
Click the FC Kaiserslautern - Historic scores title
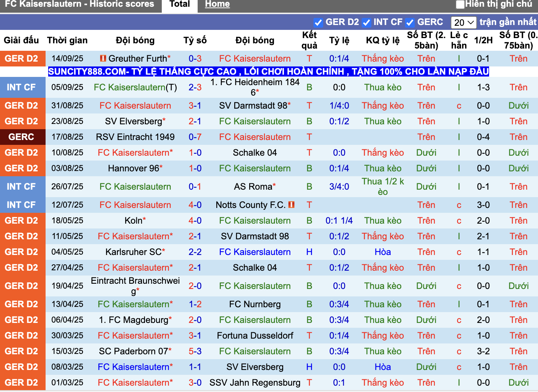(80, 4)
